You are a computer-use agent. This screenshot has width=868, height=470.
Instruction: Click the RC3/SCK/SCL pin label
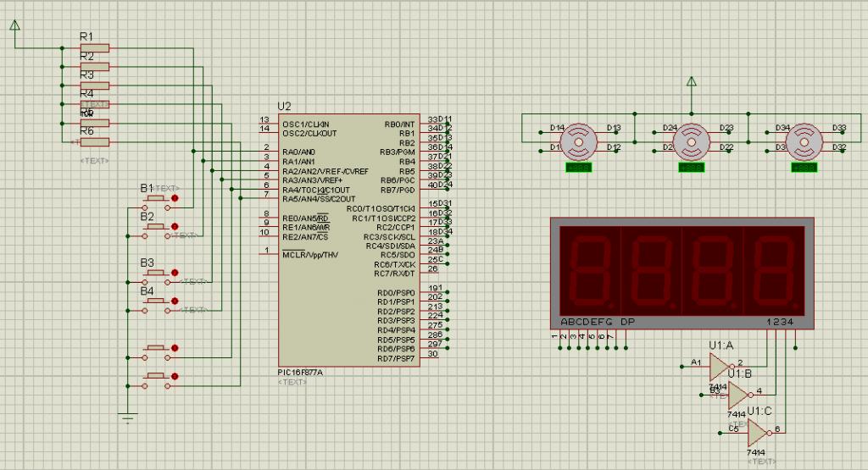[389, 236]
